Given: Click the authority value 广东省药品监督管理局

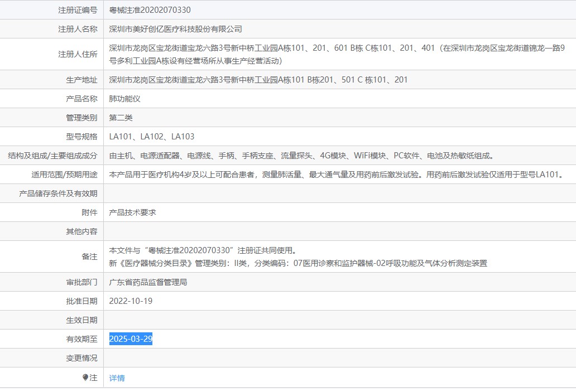Looking at the screenshot, I should pyautogui.click(x=148, y=282).
